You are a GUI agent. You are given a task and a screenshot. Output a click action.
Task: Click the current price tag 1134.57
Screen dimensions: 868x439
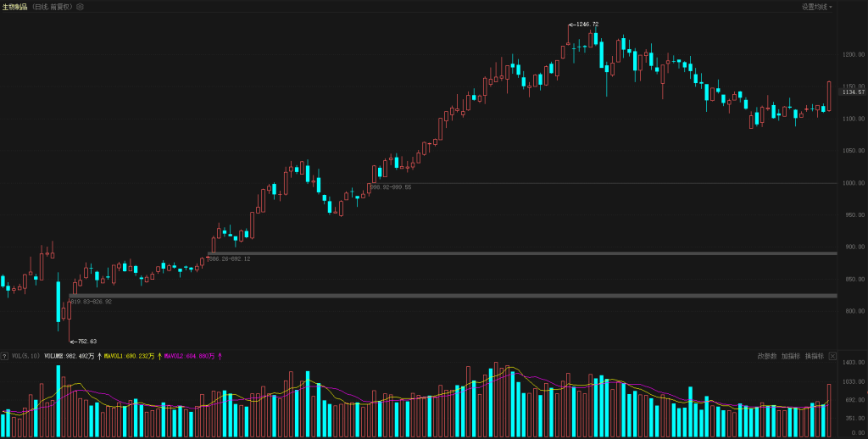[853, 92]
